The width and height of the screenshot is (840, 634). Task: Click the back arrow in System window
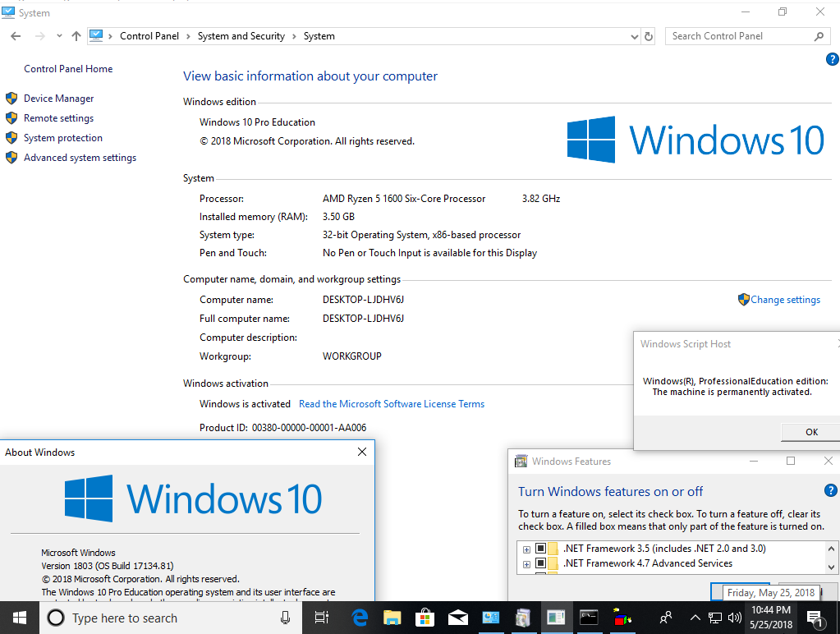16,36
